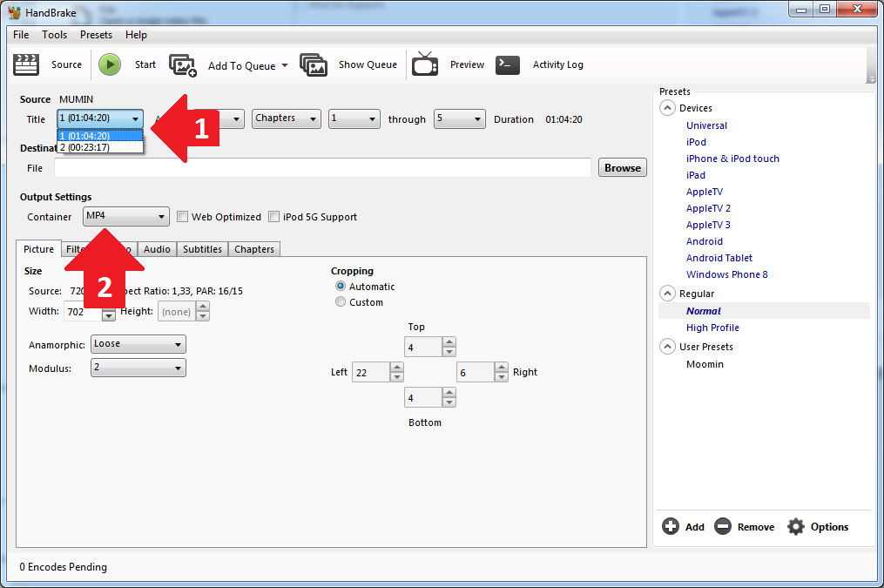Open the File menu
The image size is (884, 588).
21,34
